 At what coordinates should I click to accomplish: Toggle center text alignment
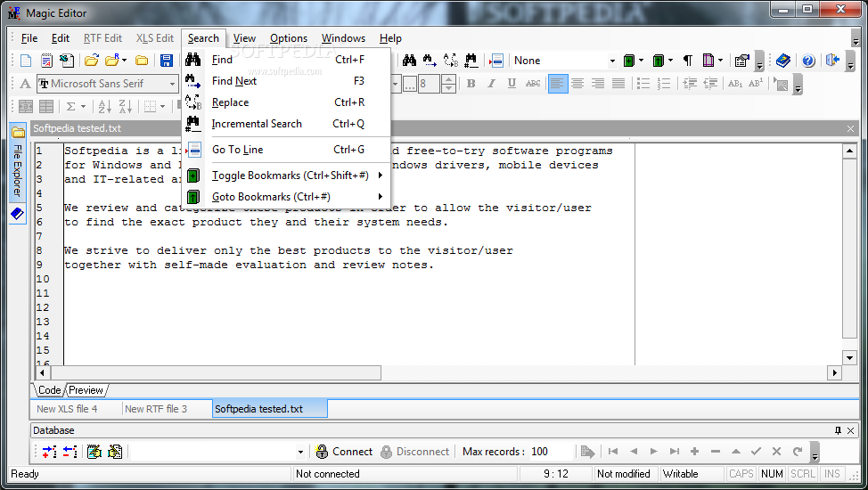click(x=577, y=84)
